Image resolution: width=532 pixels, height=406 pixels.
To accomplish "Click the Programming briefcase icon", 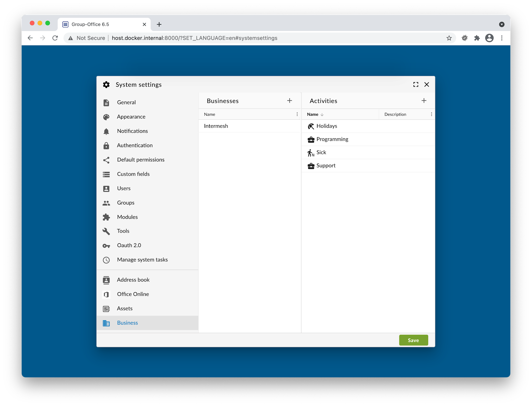I will (x=311, y=140).
